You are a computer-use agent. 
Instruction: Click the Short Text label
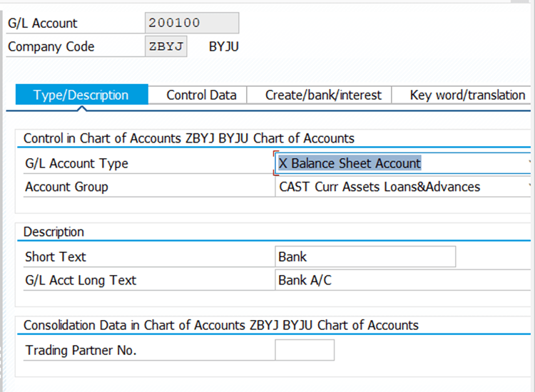pos(55,257)
